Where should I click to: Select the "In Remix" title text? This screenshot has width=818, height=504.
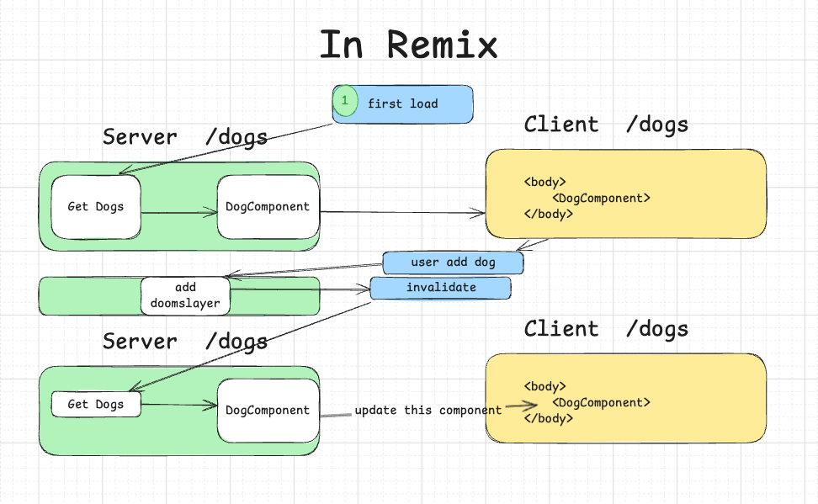pos(408,45)
